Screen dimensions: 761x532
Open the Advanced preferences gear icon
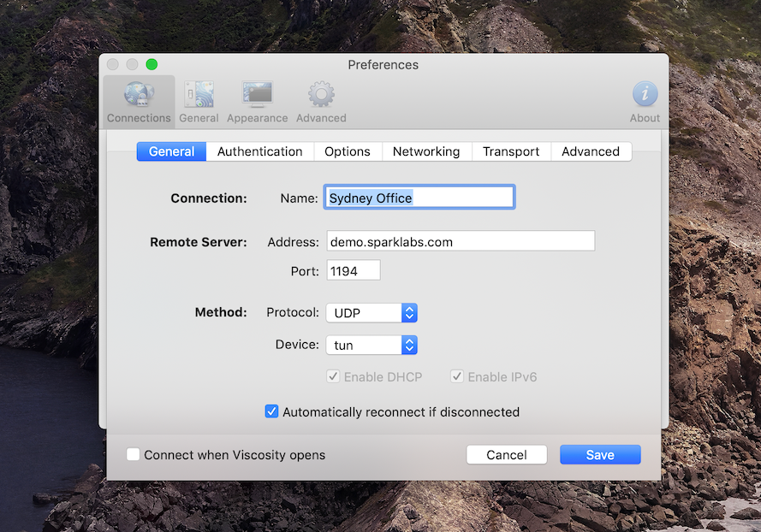(321, 101)
